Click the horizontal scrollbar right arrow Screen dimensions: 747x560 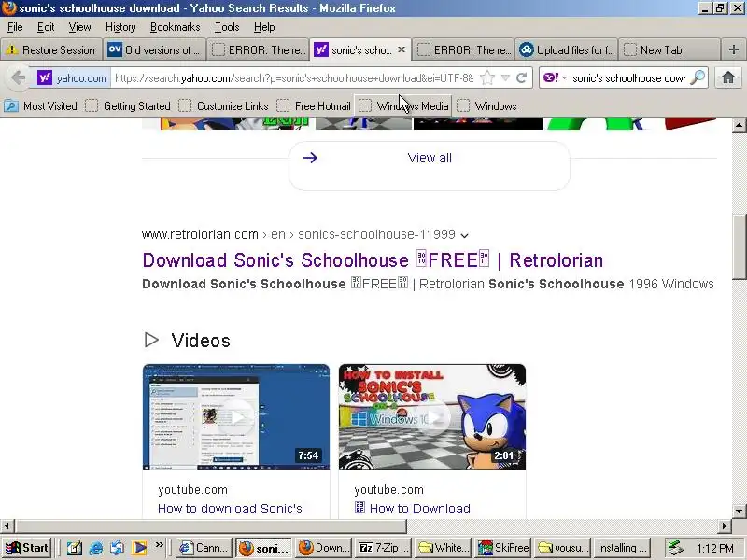pyautogui.click(x=725, y=525)
